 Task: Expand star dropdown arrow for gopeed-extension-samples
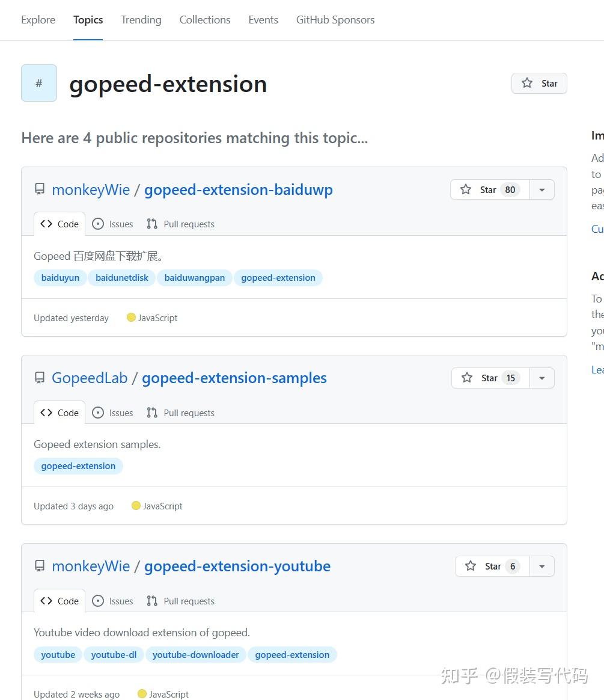tap(542, 378)
